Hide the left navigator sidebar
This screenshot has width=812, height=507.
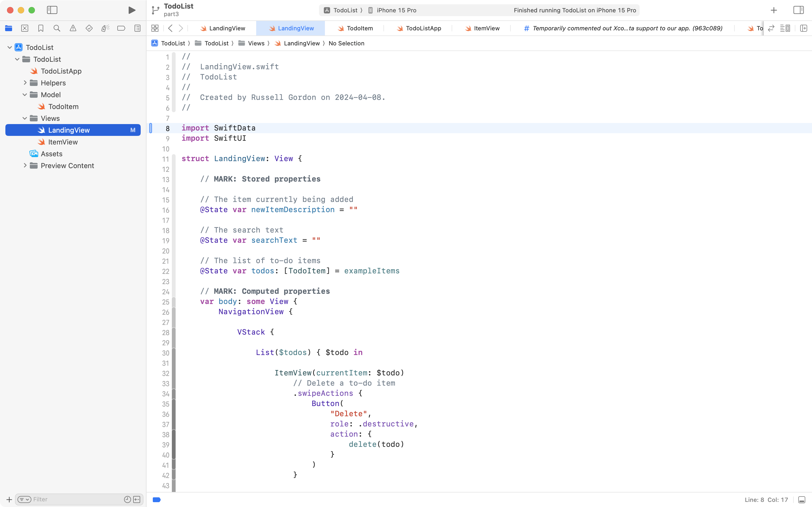point(52,10)
